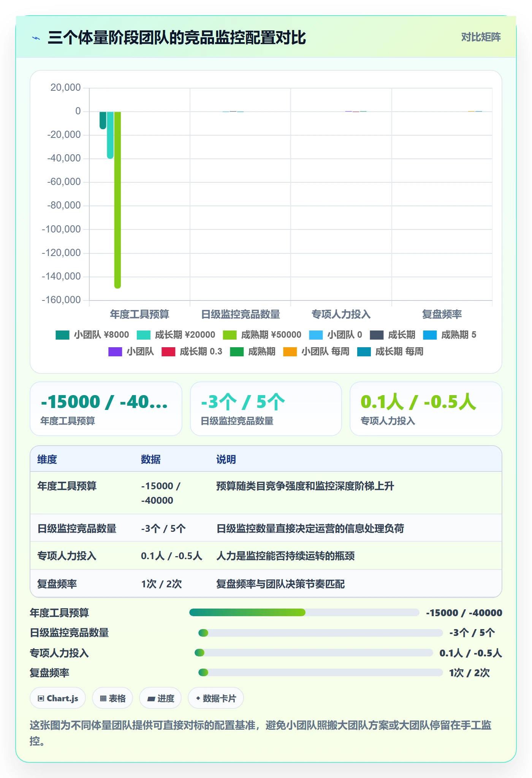Select the 进度 tag chip
This screenshot has height=778, width=532.
[160, 698]
